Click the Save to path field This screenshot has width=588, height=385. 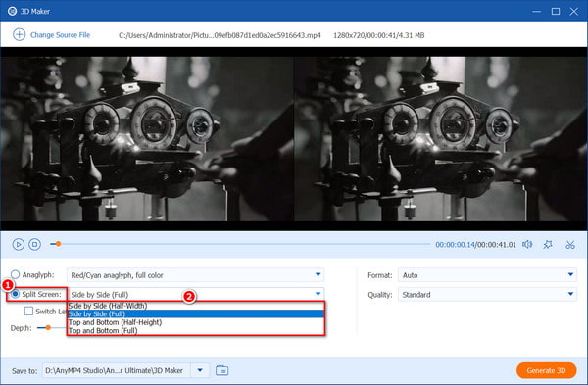pos(117,370)
